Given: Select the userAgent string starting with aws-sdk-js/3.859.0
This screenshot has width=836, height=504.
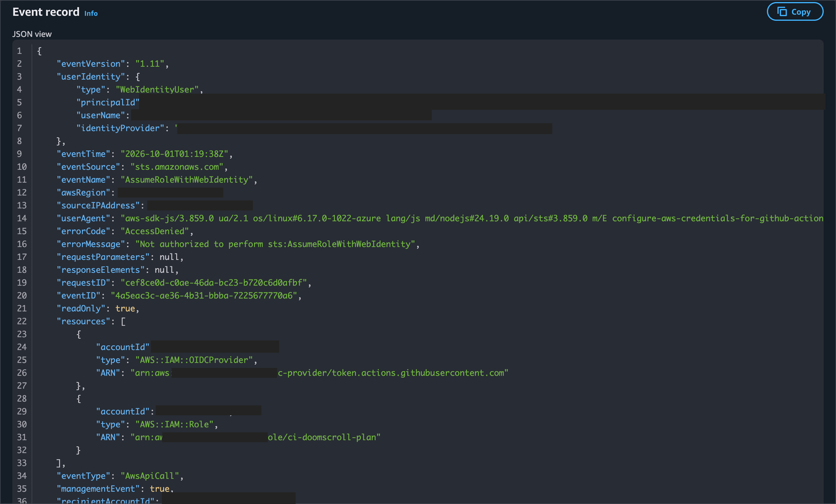Looking at the screenshot, I should click(472, 218).
